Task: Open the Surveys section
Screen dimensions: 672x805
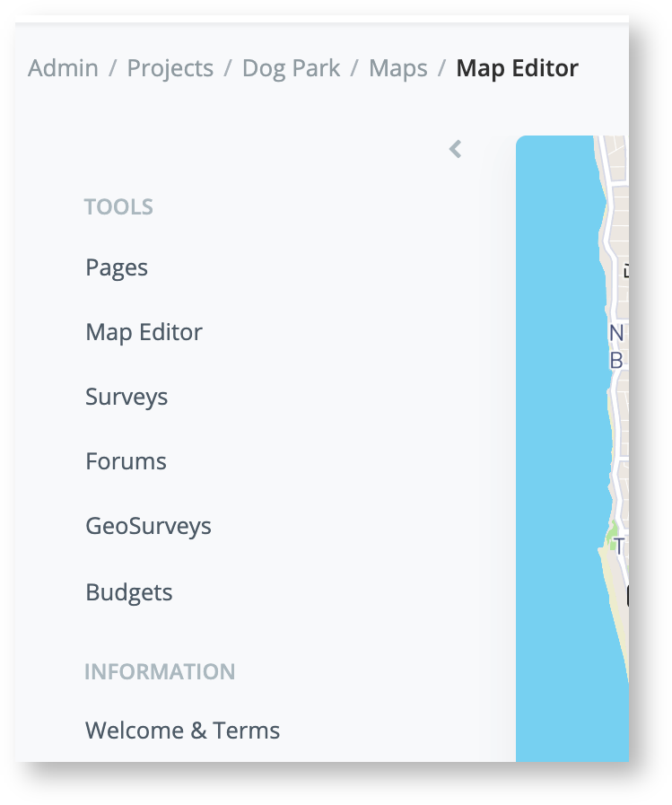Action: (x=126, y=396)
